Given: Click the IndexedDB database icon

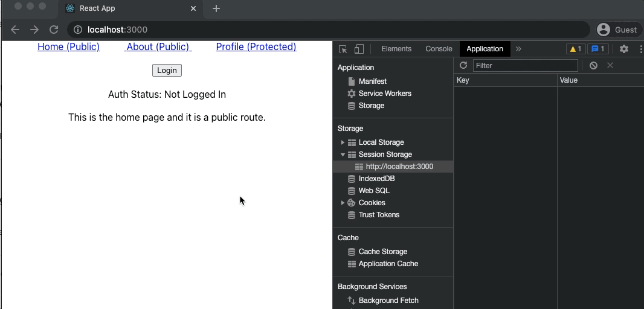Looking at the screenshot, I should pyautogui.click(x=352, y=179).
